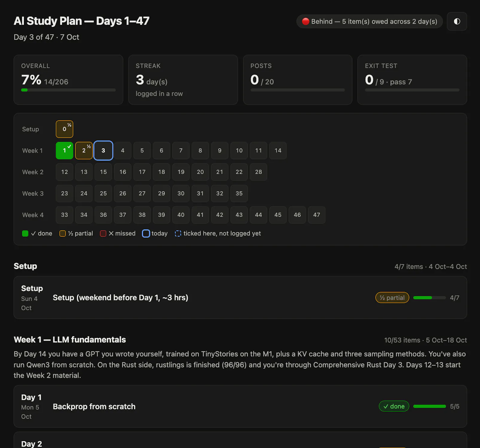The image size is (480, 448).
Task: Expand the Setup weekend row card
Action: (x=240, y=298)
